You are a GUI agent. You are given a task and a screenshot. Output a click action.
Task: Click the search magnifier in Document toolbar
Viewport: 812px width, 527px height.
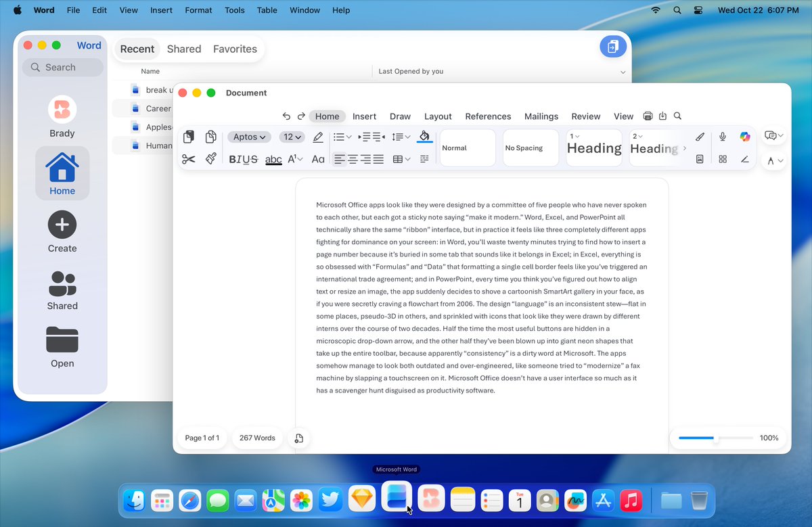click(677, 116)
